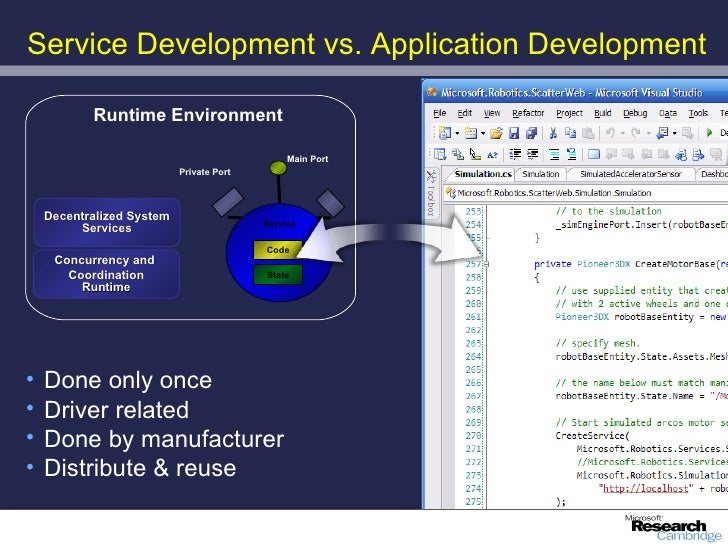Viewport: 728px width, 546px height.
Task: Click the Display Quick Info icon
Action: tap(475, 154)
